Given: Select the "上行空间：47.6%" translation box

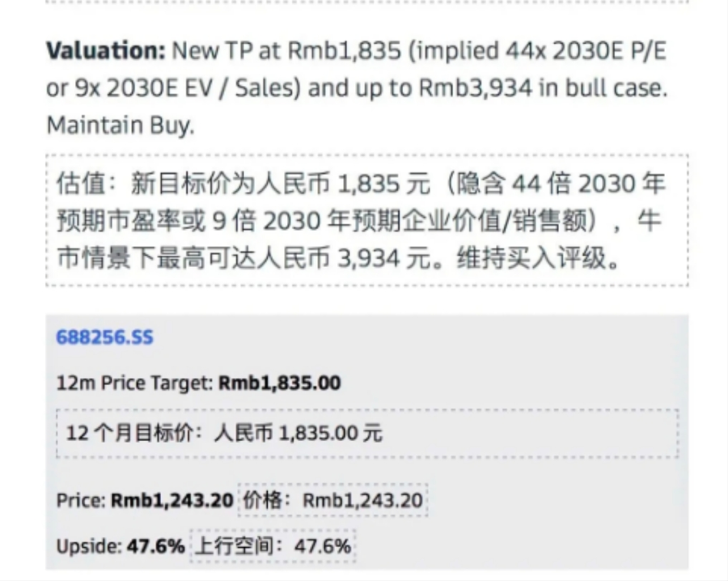Looking at the screenshot, I should [273, 546].
